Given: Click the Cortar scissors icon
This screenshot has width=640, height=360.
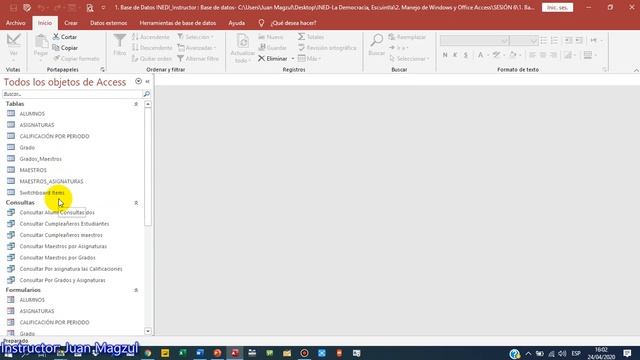Looking at the screenshot, I should pos(56,37).
